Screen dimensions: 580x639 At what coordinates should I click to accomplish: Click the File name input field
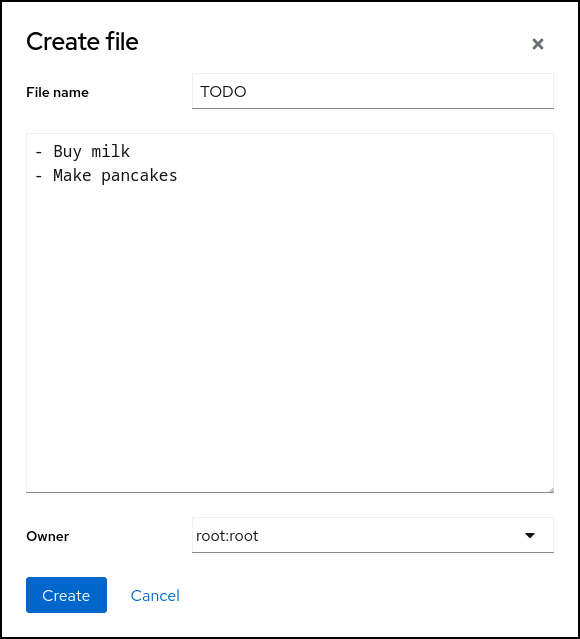pos(373,91)
